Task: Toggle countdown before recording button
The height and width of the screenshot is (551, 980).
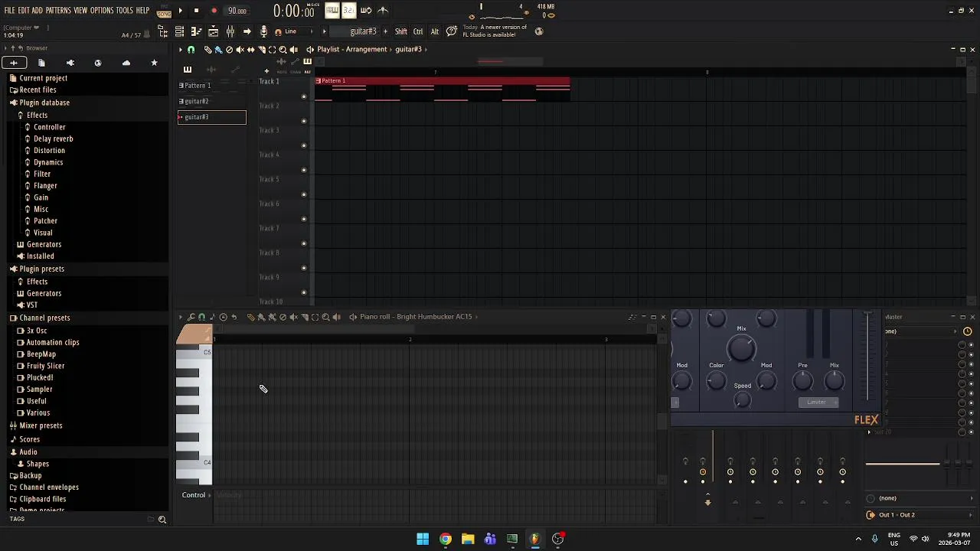Action: 348,11
